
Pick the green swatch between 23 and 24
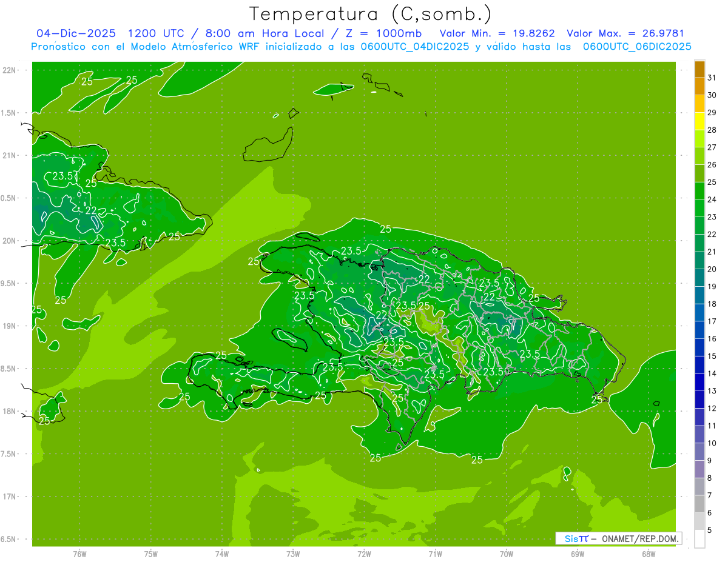pos(699,209)
